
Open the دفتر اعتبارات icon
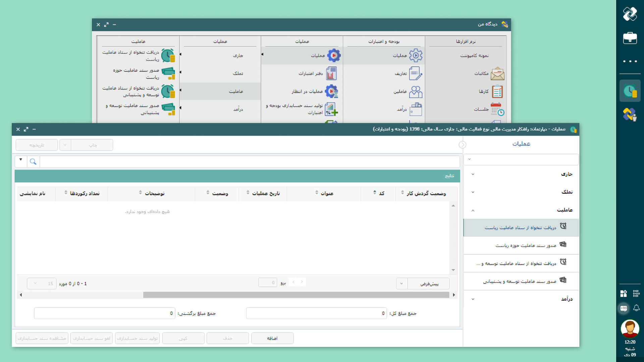point(331,73)
